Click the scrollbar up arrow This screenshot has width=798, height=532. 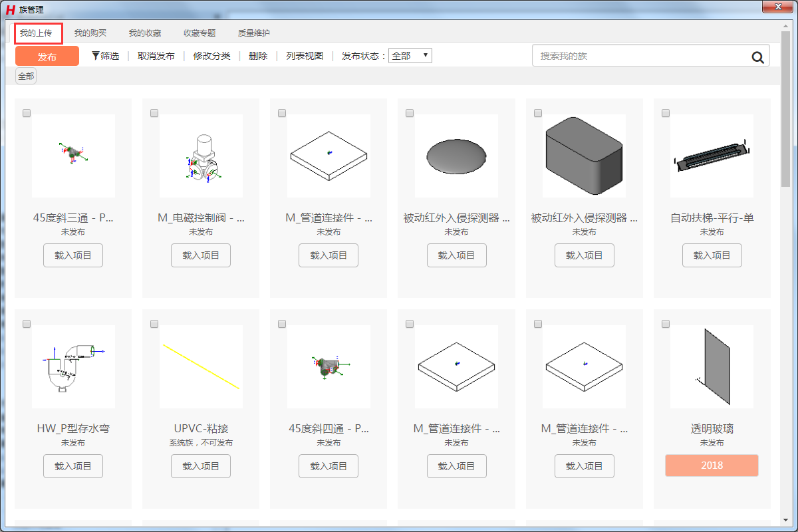coord(785,25)
